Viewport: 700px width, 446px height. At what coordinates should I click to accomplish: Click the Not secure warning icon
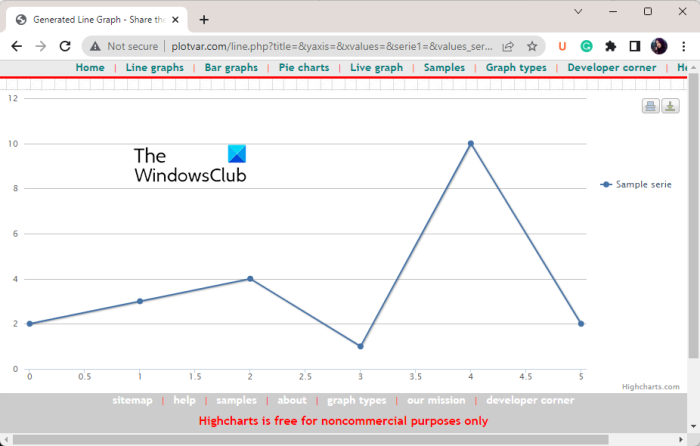pos(95,46)
